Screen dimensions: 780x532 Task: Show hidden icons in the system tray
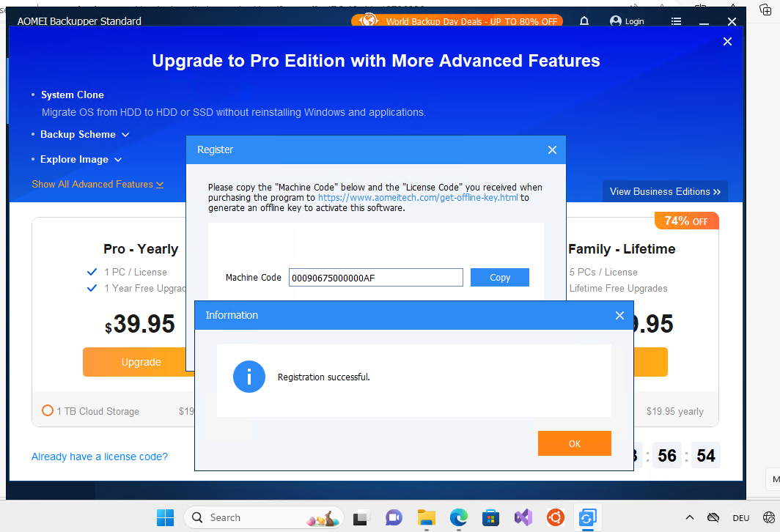[689, 517]
